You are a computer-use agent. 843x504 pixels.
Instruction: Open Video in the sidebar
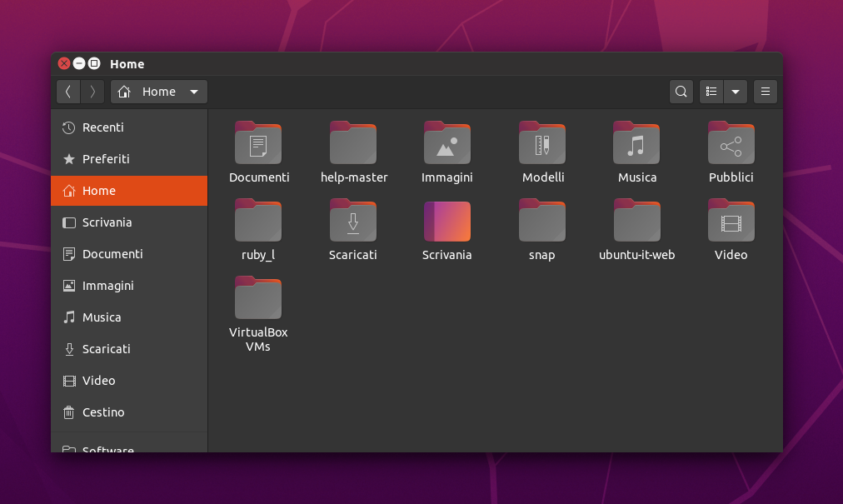[129, 381]
